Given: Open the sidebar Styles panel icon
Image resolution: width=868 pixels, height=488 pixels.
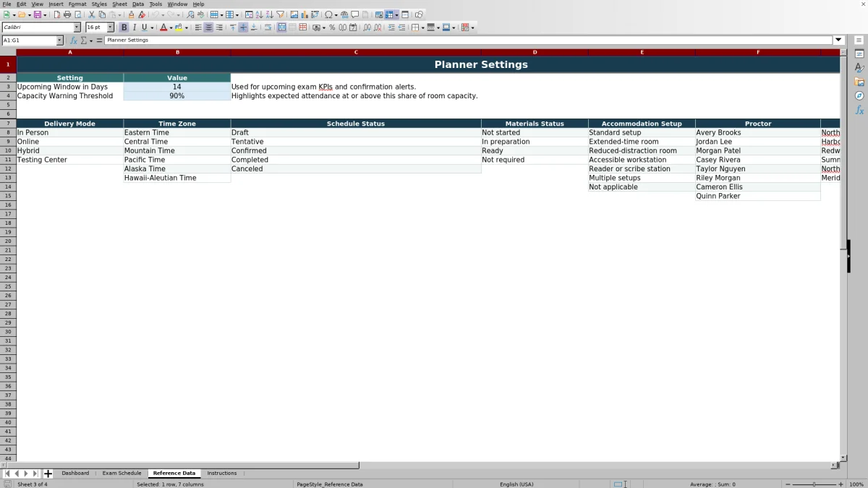Looking at the screenshot, I should click(x=859, y=68).
